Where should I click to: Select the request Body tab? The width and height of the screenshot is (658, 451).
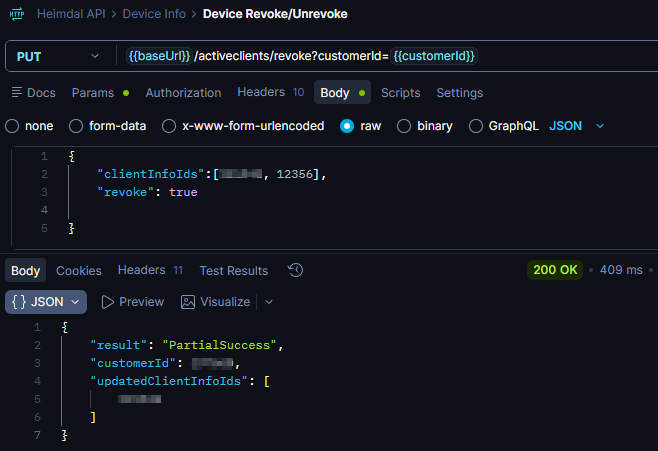pyautogui.click(x=342, y=92)
